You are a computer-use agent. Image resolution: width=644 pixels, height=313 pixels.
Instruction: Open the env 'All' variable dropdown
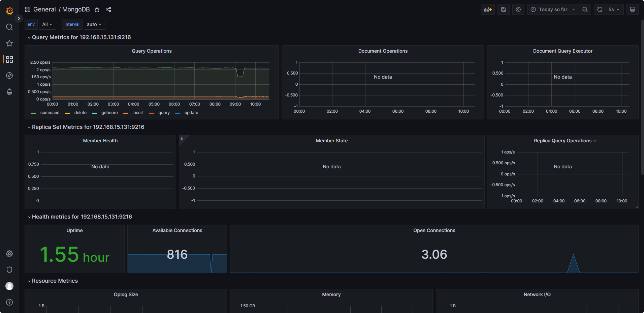pos(47,24)
